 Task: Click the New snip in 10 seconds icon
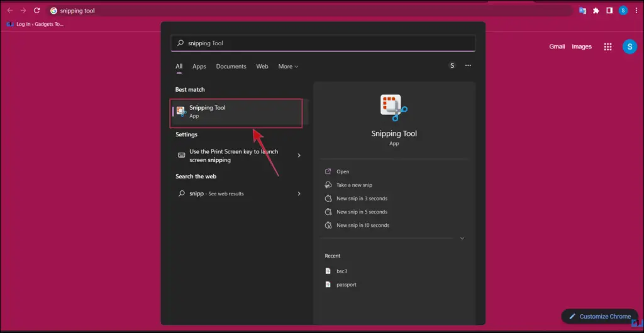[x=328, y=225]
